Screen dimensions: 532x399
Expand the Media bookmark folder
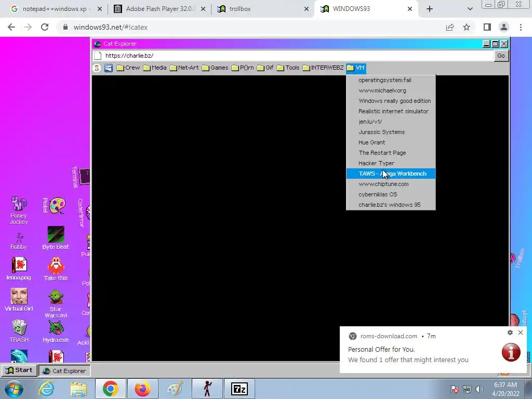pos(155,68)
